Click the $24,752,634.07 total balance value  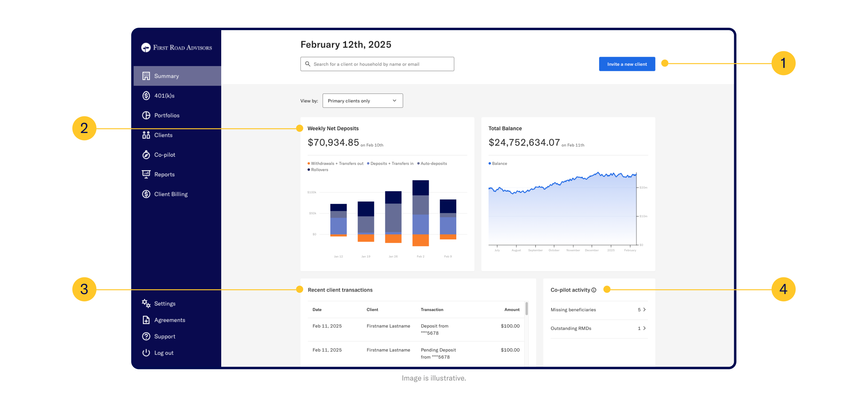pos(524,142)
